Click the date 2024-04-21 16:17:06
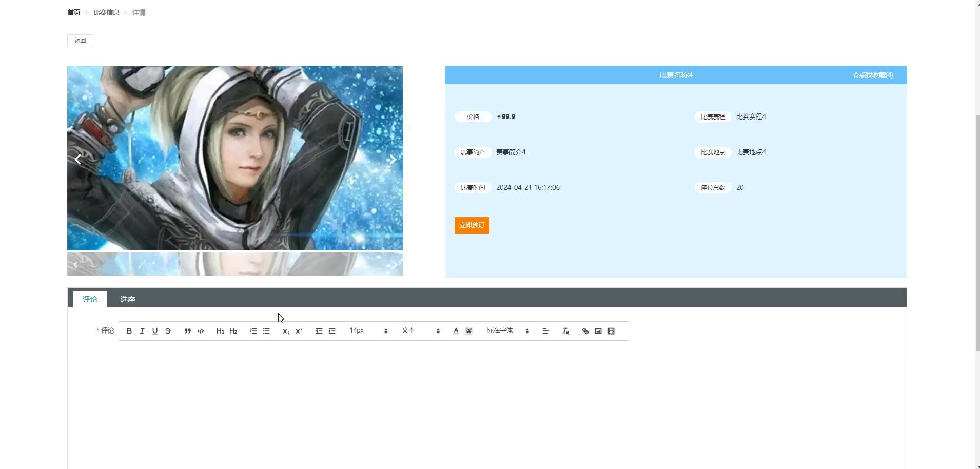 click(528, 188)
